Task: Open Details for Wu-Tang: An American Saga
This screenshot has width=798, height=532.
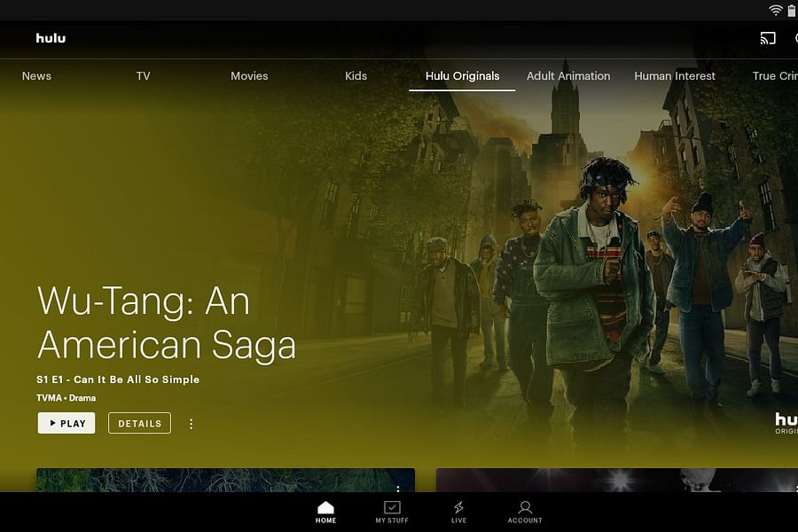Action: pyautogui.click(x=139, y=423)
